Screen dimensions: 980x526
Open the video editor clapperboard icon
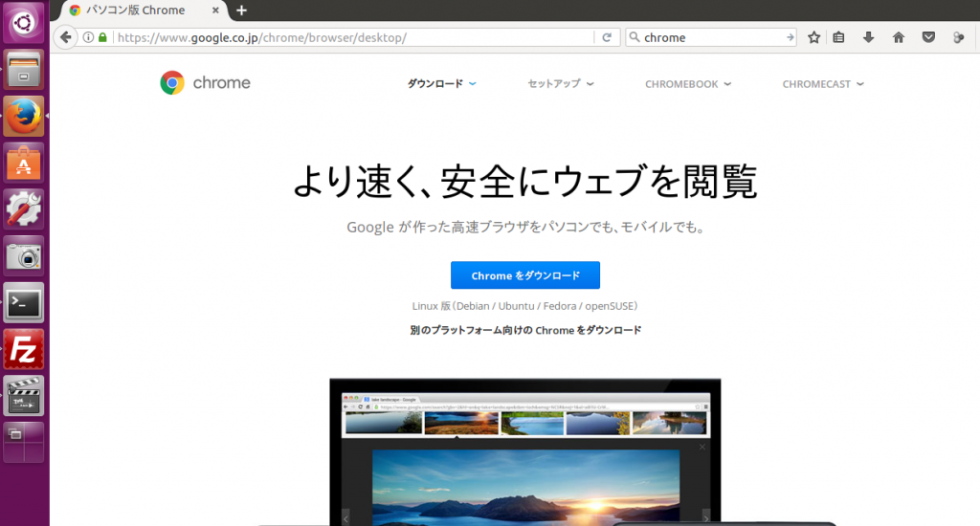click(x=23, y=396)
